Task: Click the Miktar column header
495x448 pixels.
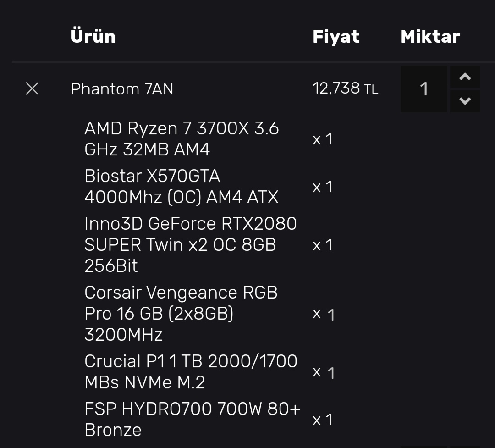Action: click(x=430, y=37)
